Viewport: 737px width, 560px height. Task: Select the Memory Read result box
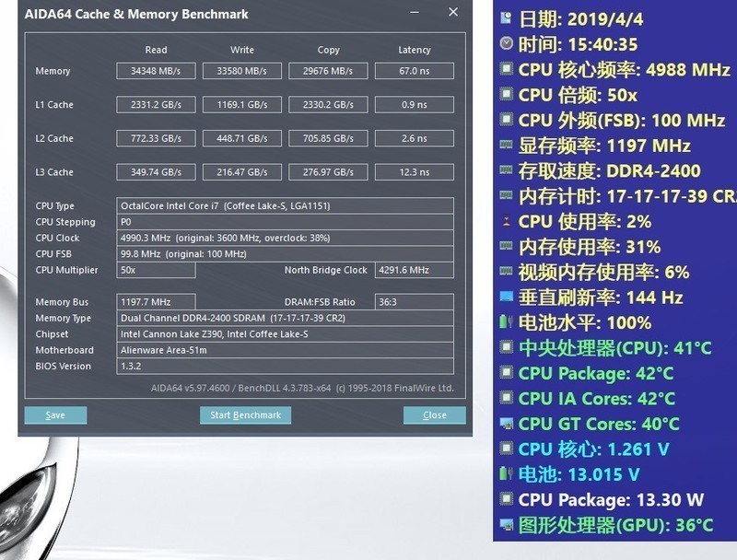(156, 70)
